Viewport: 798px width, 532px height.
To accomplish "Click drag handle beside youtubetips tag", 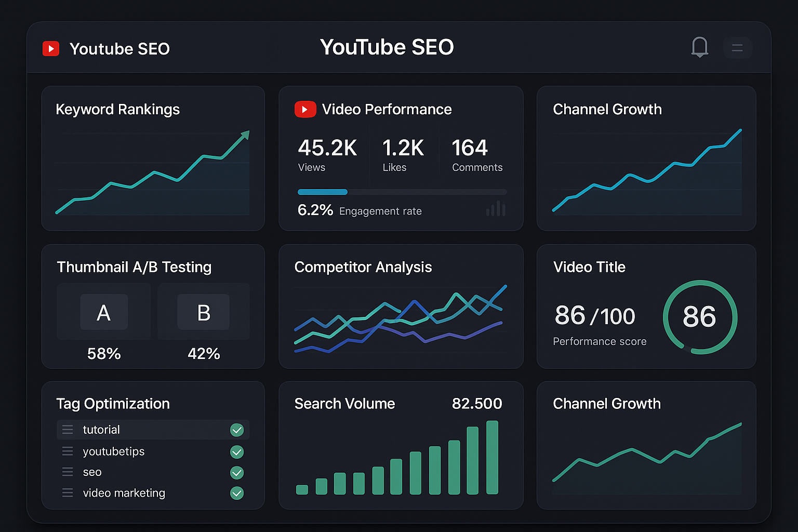I will click(x=68, y=451).
